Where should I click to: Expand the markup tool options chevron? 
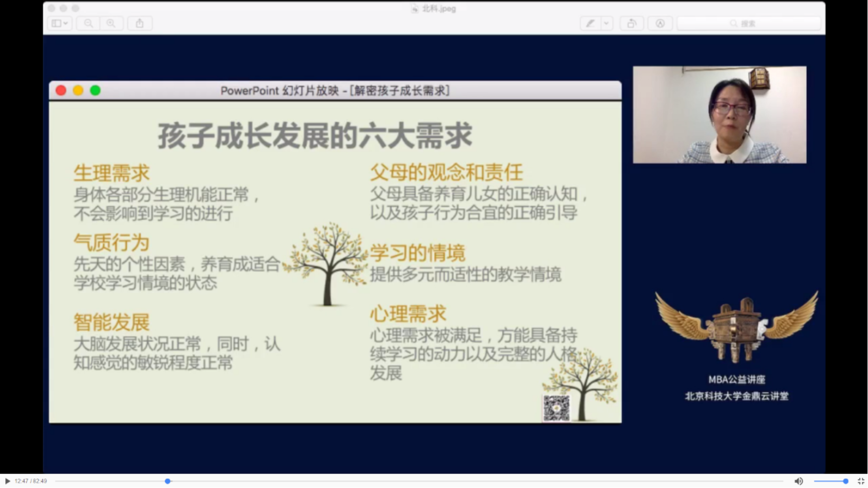click(x=606, y=23)
